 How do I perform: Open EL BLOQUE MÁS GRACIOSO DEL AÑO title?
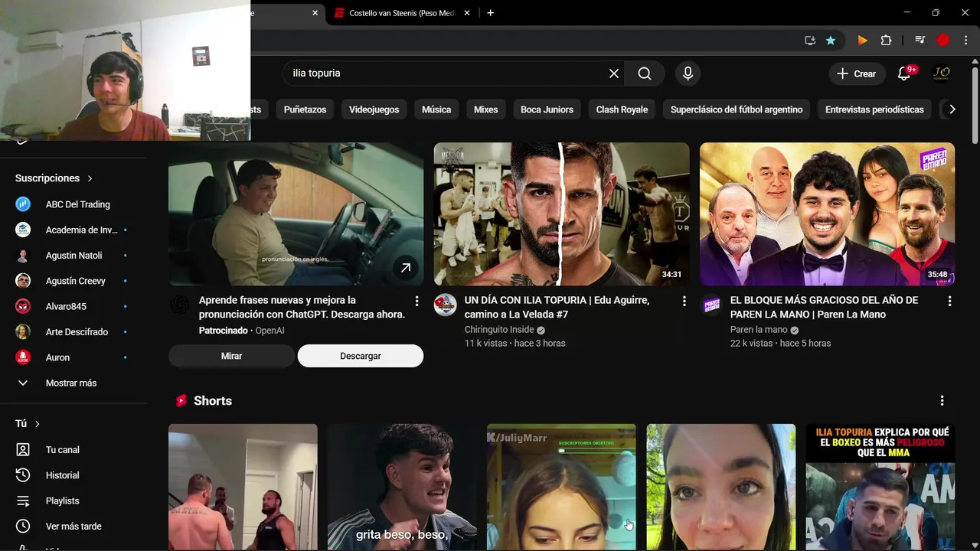[824, 308]
